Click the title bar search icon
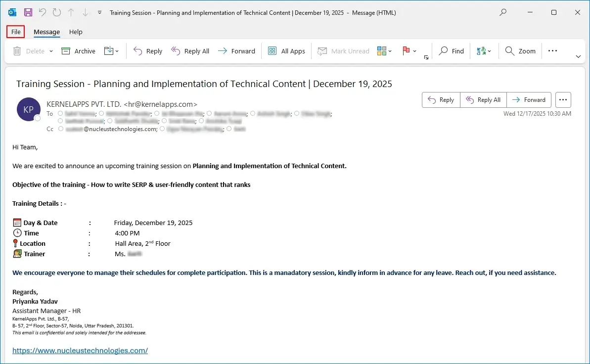 pos(503,12)
